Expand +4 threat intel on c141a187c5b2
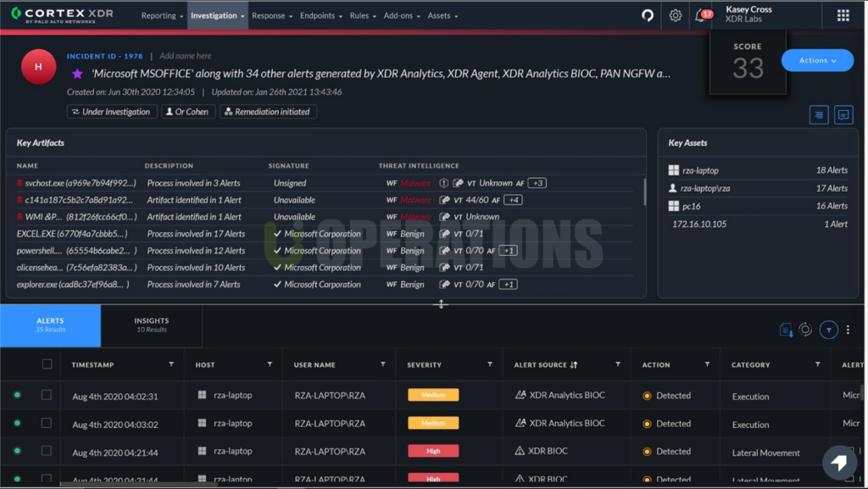 [x=513, y=200]
